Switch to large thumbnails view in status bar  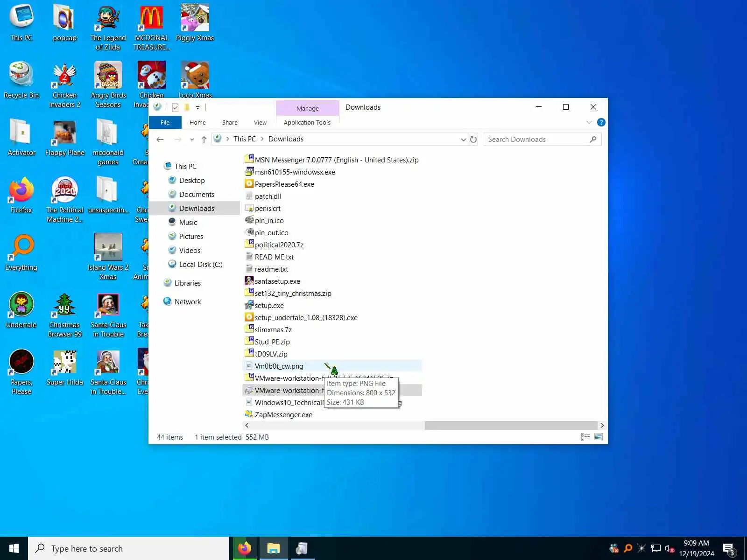598,437
